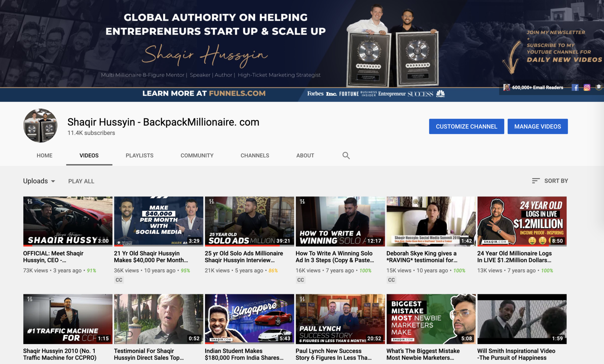The height and width of the screenshot is (364, 604).
Task: Click title 'Shaqir Hussyin 2010 (No. 1 Traffic Machine'
Action: click(60, 354)
